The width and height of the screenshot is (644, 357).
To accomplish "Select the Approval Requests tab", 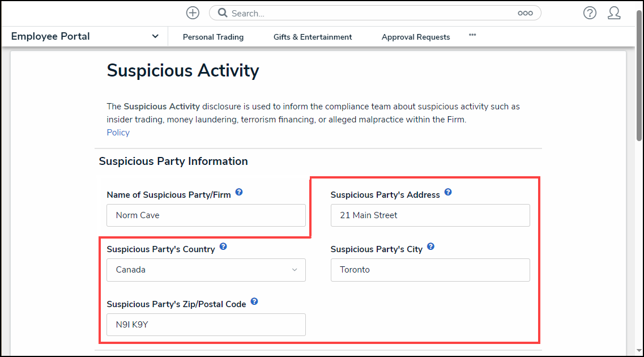I will pos(415,36).
